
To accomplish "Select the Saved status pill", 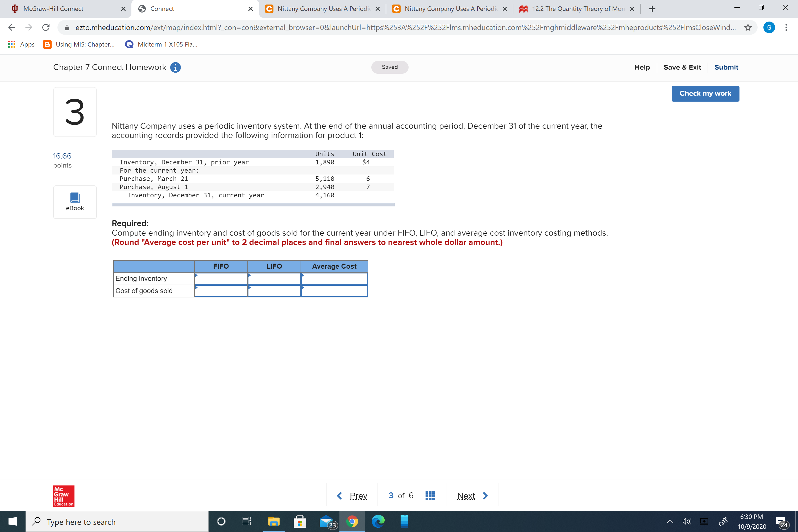I will [x=389, y=67].
